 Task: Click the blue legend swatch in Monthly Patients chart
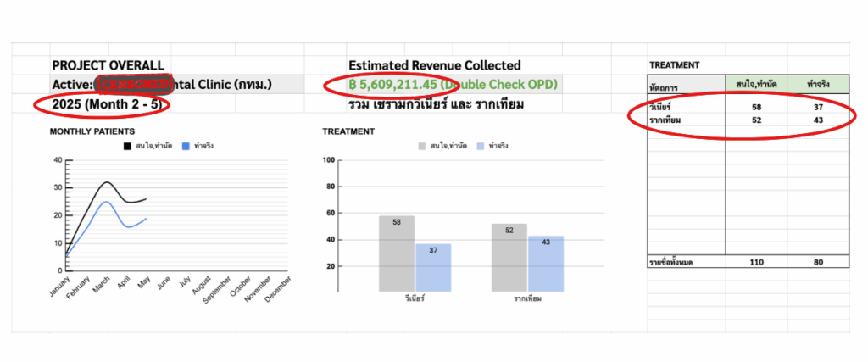click(x=186, y=146)
